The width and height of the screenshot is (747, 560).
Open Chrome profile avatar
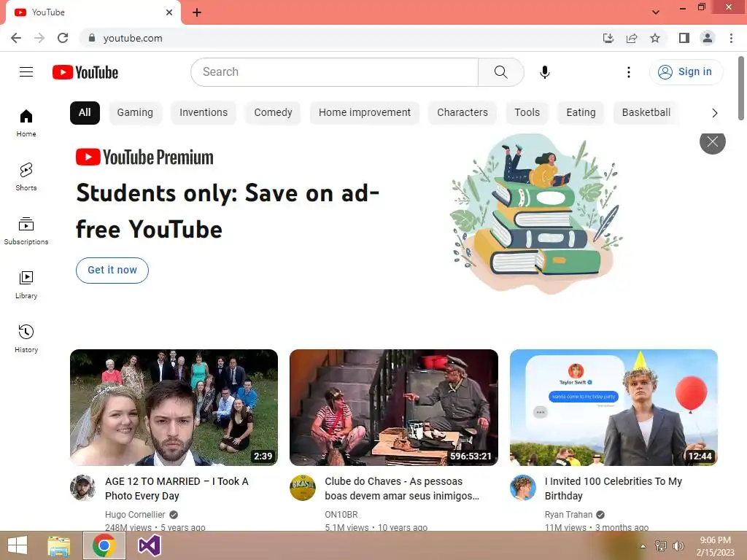pos(708,38)
